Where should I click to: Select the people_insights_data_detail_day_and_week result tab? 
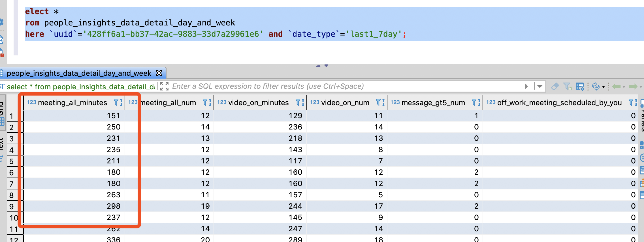(x=79, y=73)
